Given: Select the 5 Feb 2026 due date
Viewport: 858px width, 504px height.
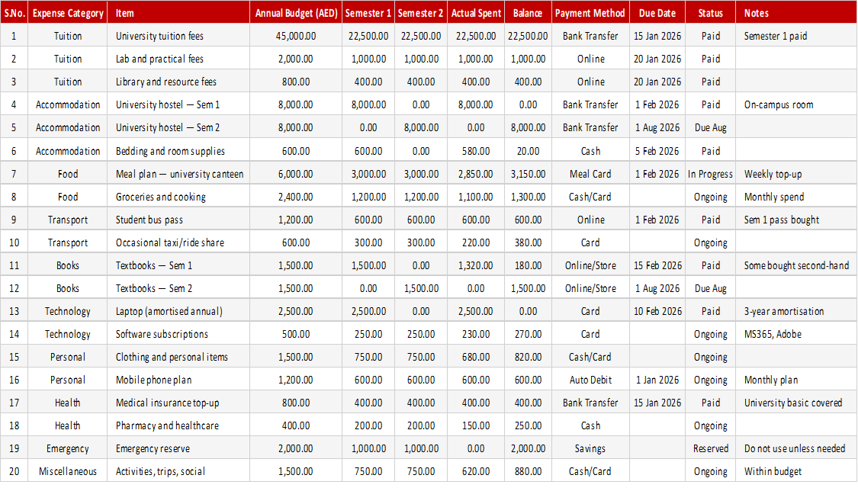Looking at the screenshot, I should pyautogui.click(x=657, y=151).
